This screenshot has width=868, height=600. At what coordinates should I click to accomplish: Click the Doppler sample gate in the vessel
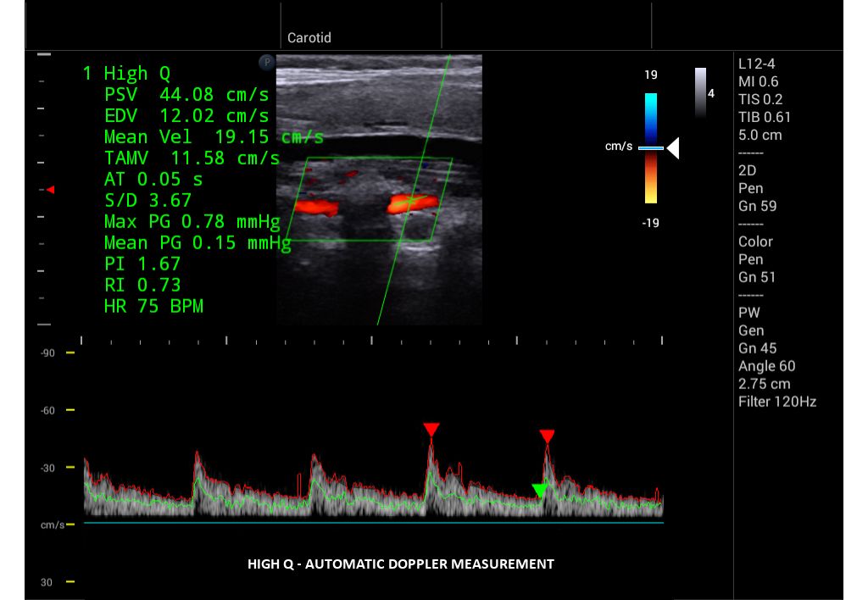[x=412, y=200]
